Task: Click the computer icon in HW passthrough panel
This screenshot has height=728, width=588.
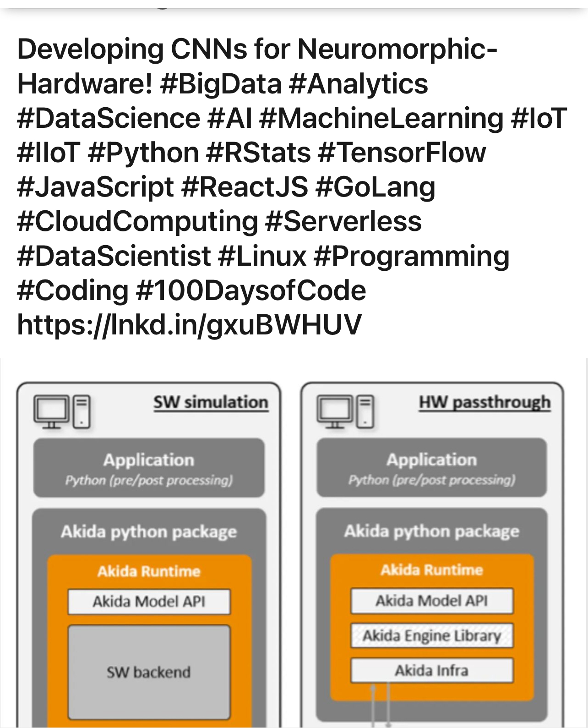Action: pos(345,411)
